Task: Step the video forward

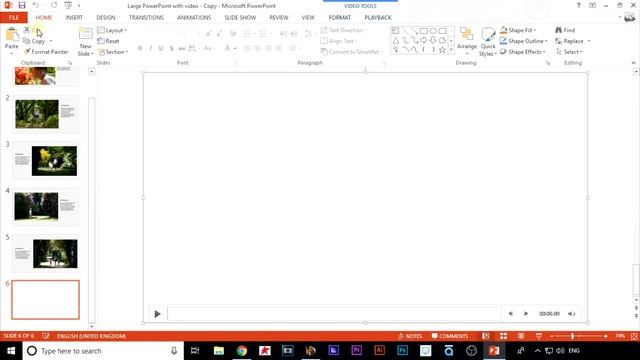Action: [526, 313]
